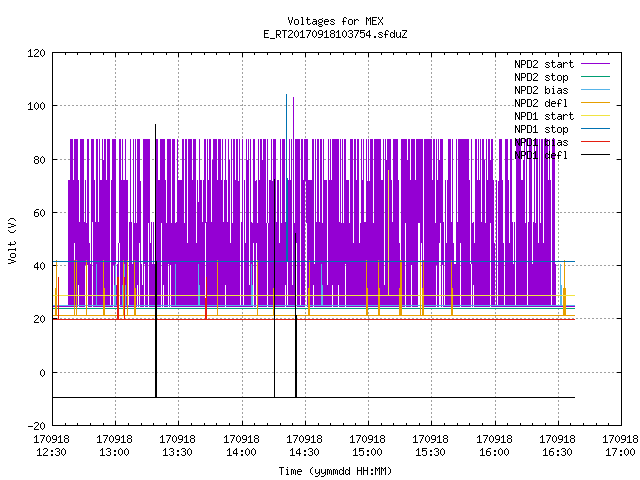This screenshot has width=640, height=480.
Task: Click the 'NPD1 defl' legend label
Action: click(x=541, y=156)
